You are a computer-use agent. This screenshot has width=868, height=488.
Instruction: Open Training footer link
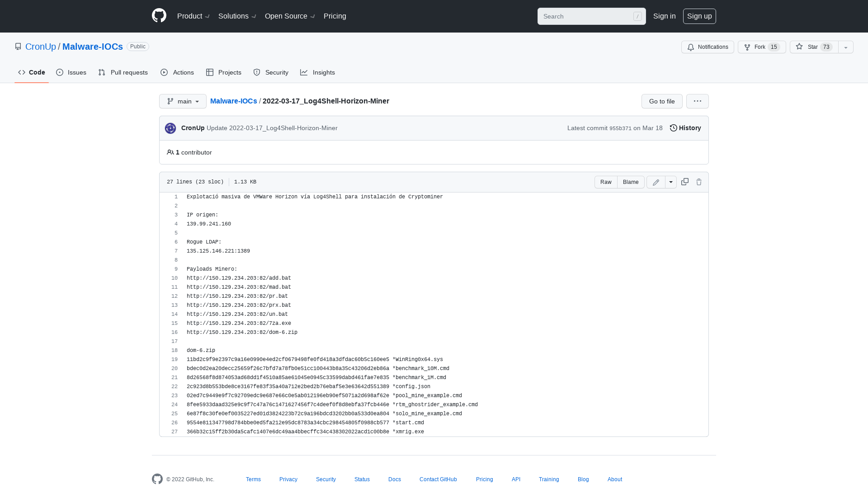(549, 479)
